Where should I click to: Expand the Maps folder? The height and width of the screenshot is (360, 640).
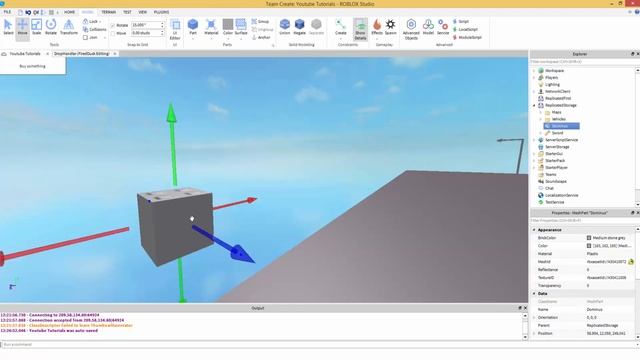pyautogui.click(x=540, y=112)
